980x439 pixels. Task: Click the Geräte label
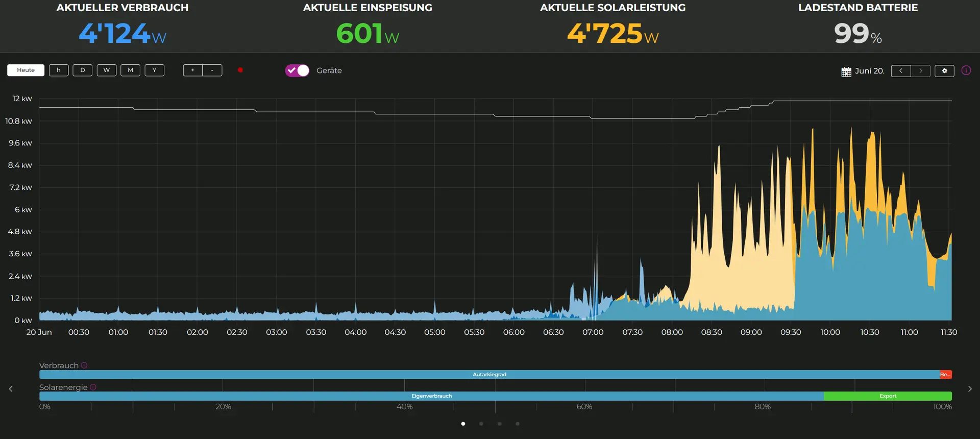(x=329, y=70)
